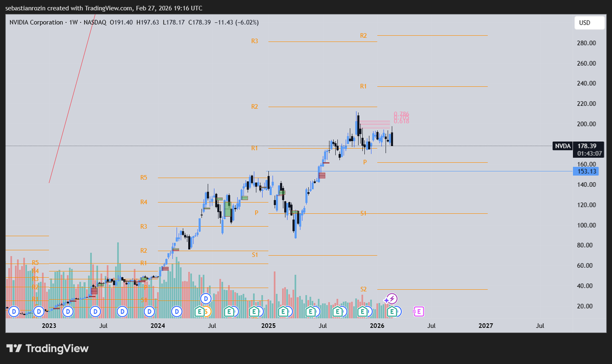The width and height of the screenshot is (612, 364).
Task: Select the pink Fibonacci retracement zone near 200
Action: tap(375, 124)
